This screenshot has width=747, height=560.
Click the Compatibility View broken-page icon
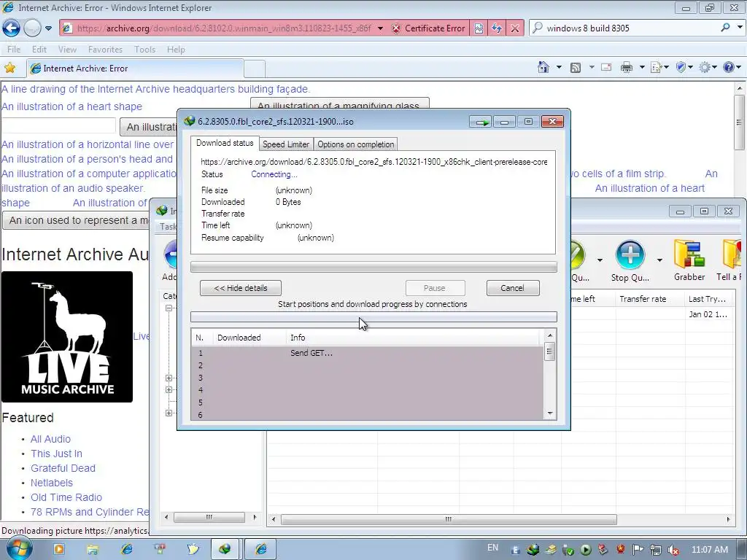(479, 28)
